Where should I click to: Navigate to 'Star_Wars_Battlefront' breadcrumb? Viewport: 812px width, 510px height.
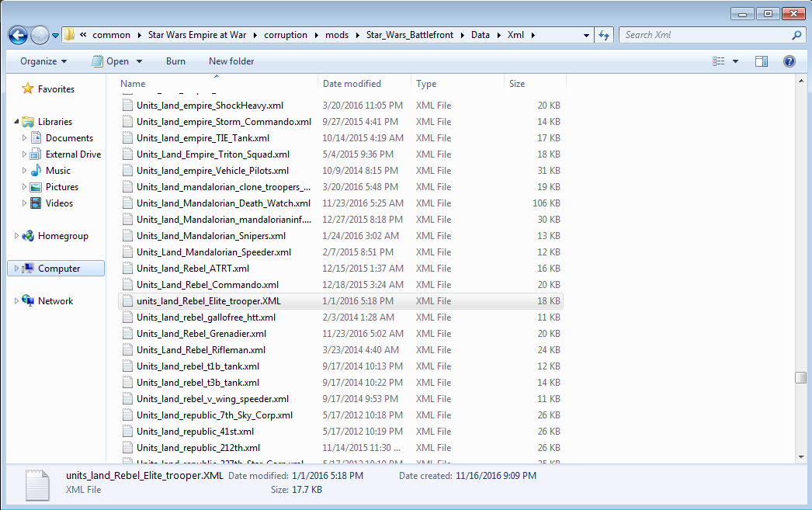[410, 35]
